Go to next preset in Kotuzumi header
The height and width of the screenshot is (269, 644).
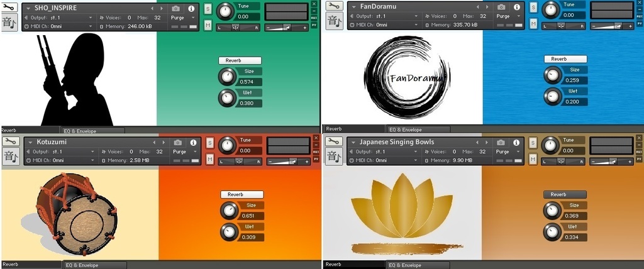coord(164,143)
